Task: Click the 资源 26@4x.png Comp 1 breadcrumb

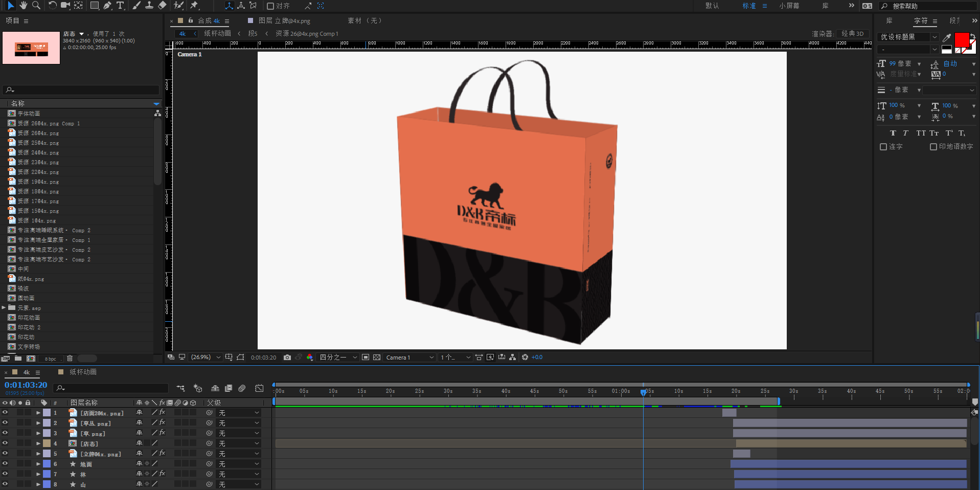Action: tap(307, 34)
